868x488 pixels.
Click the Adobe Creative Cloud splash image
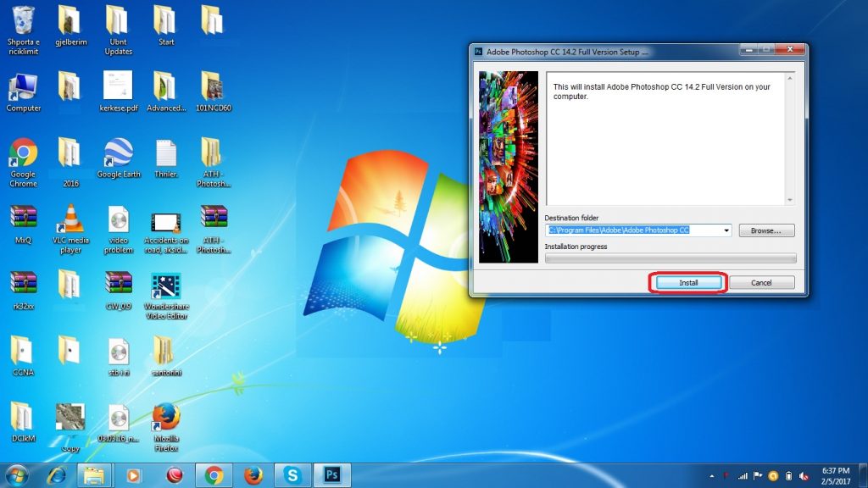(509, 167)
